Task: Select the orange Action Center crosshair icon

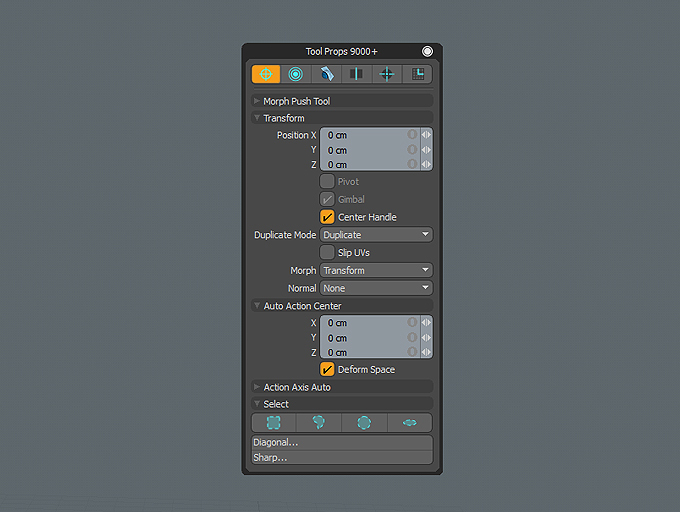Action: click(x=266, y=74)
